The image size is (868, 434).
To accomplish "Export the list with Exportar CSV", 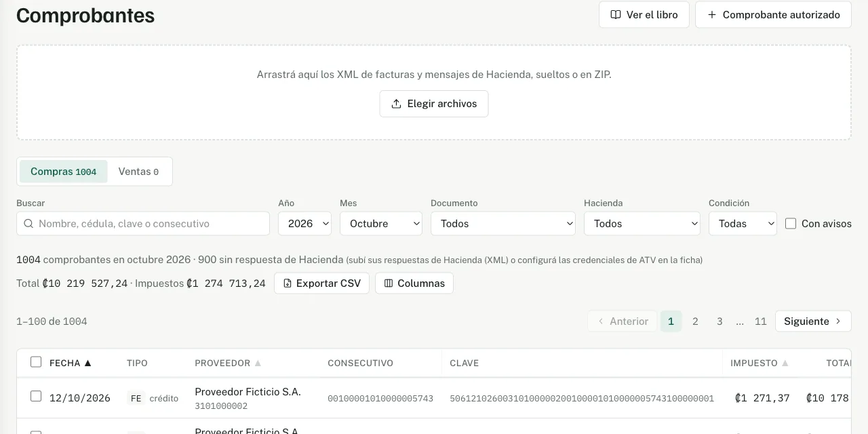I will 321,283.
